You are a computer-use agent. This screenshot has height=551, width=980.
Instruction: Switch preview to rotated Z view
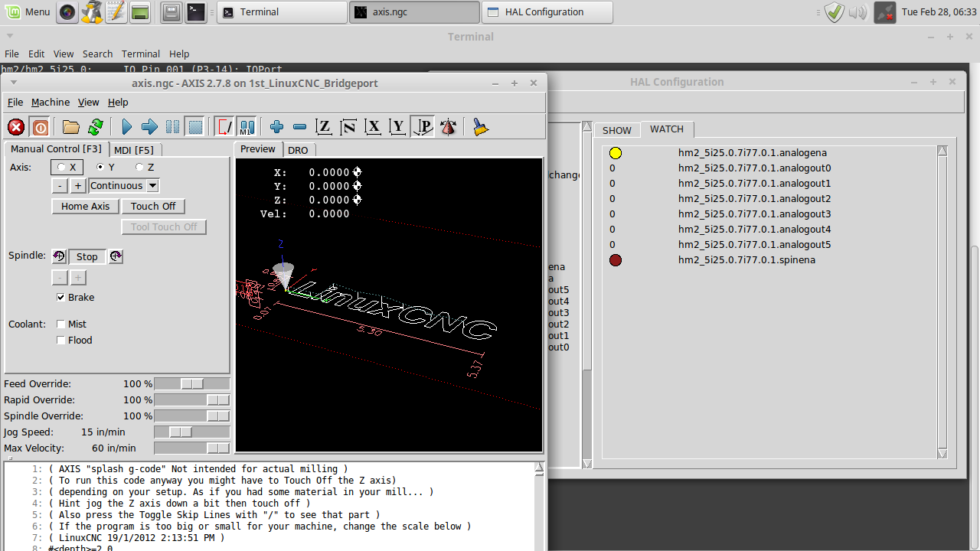tap(348, 127)
